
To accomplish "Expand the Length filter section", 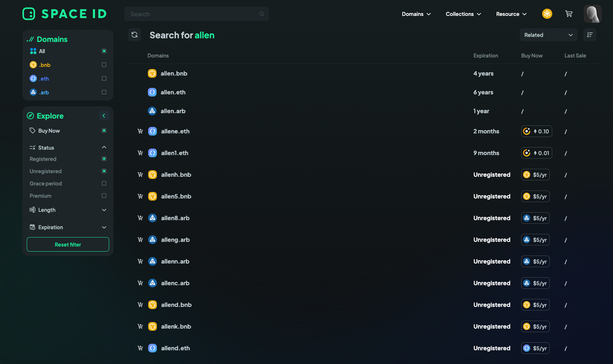I will click(x=104, y=210).
